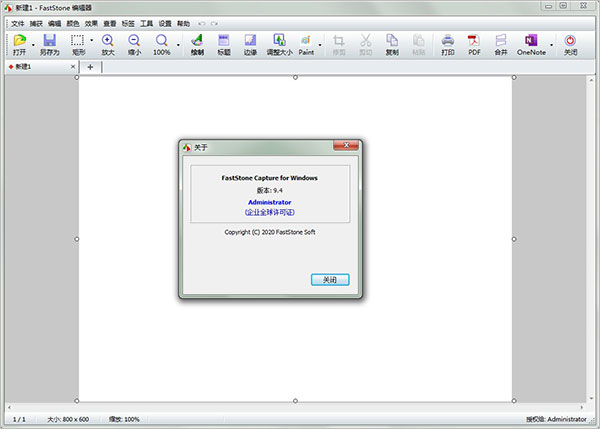
Task: Click the 1 / 1 page indicator in the status bar
Action: point(19,419)
